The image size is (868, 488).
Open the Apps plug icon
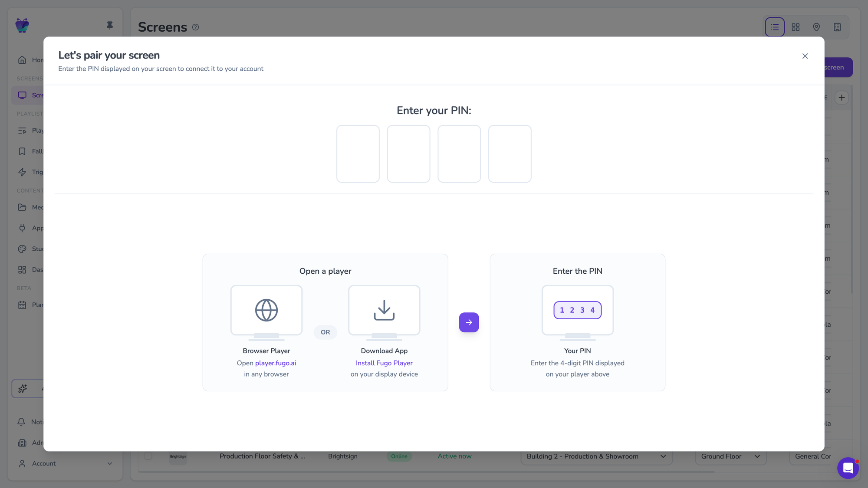[x=22, y=228]
